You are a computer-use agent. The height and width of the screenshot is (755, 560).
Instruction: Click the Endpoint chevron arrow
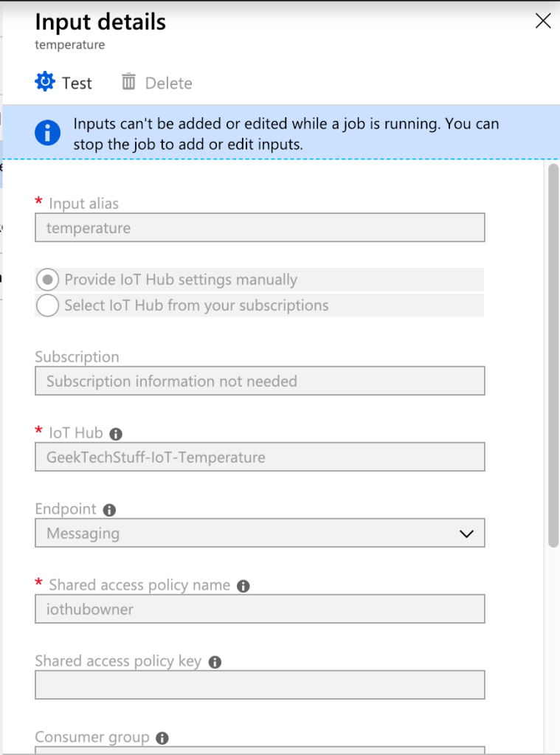[466, 533]
